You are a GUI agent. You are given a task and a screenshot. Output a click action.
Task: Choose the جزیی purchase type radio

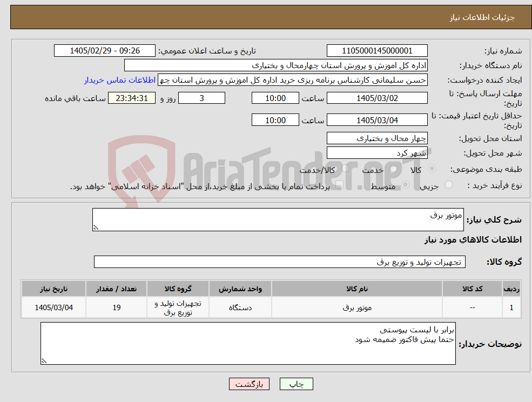pos(449,185)
